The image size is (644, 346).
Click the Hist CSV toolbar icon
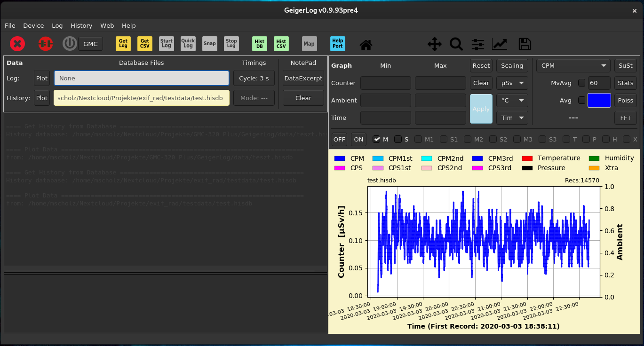[x=281, y=44]
